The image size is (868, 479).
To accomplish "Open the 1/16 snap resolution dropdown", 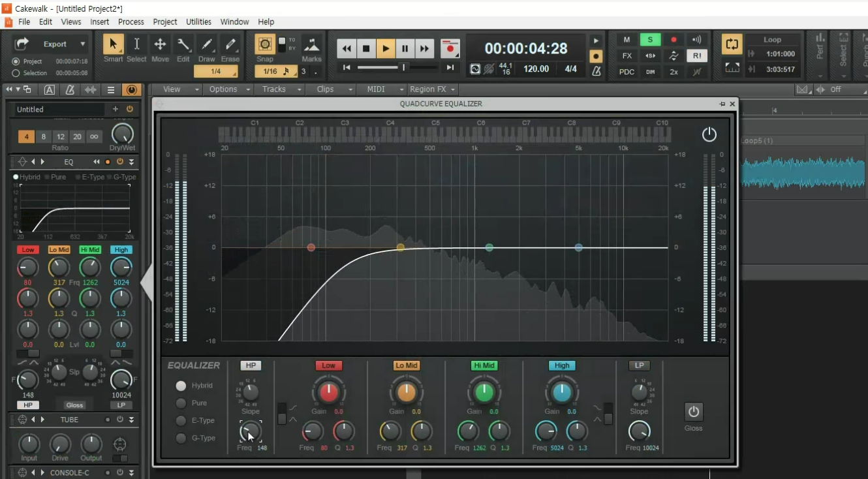I will point(276,71).
